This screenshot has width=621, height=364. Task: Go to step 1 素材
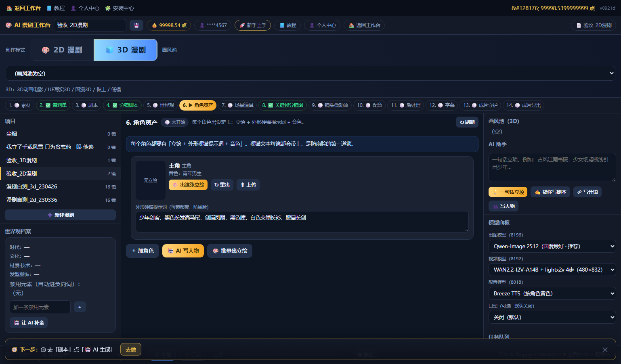point(20,105)
